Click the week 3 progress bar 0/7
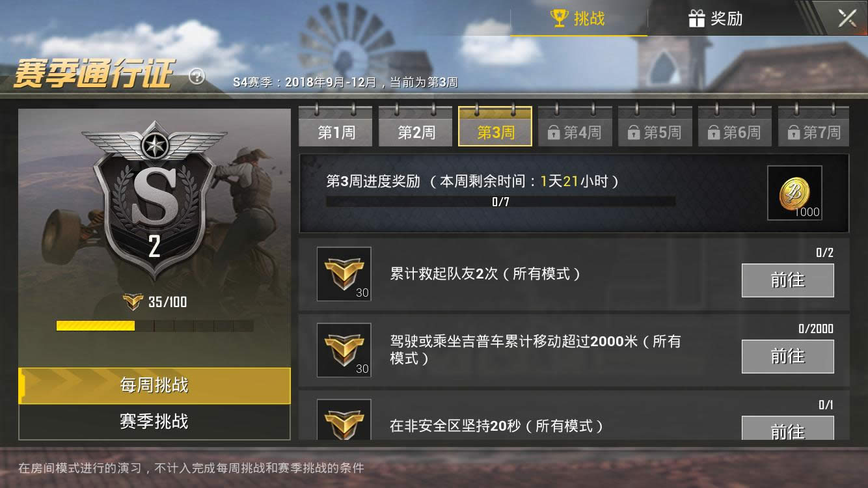Image resolution: width=868 pixels, height=488 pixels. (x=500, y=202)
